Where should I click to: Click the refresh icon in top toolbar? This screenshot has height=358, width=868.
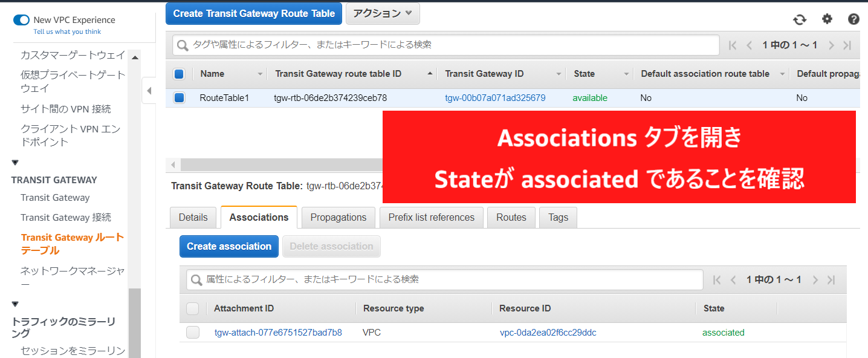800,19
